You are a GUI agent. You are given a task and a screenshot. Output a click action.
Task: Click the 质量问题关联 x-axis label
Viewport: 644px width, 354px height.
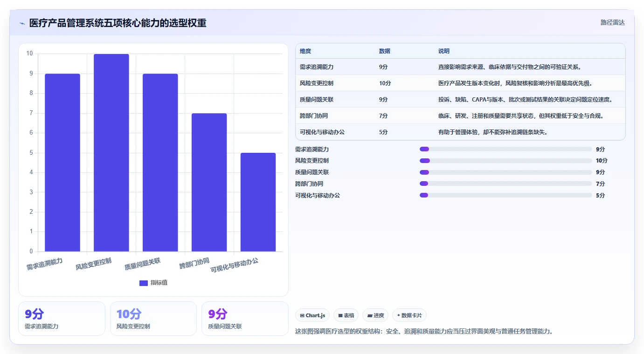tap(143, 264)
